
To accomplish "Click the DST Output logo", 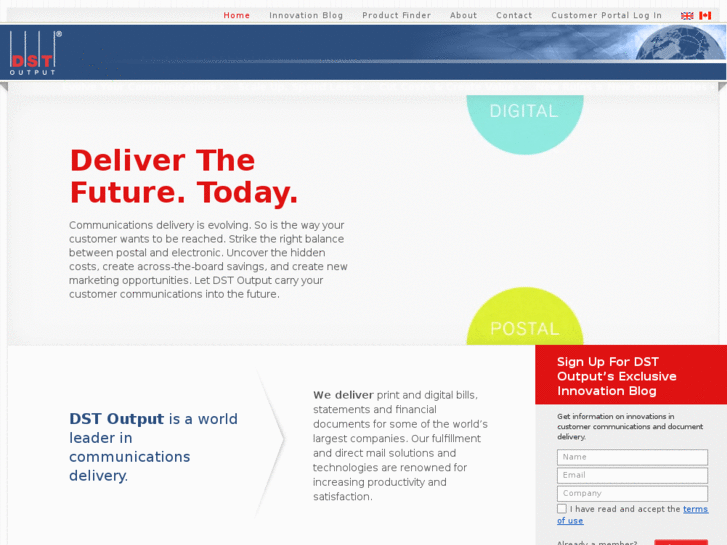I will [x=35, y=53].
